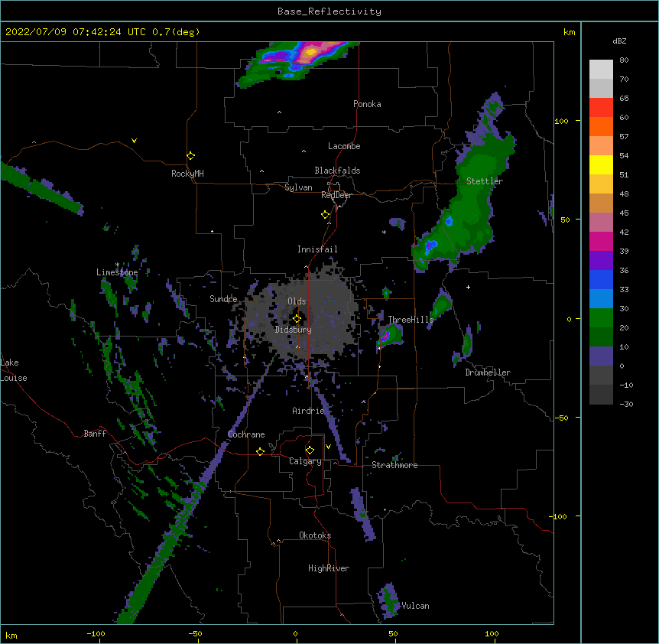
Task: Pick the purple 36-39 dBZ legend swatch
Action: pos(601,261)
